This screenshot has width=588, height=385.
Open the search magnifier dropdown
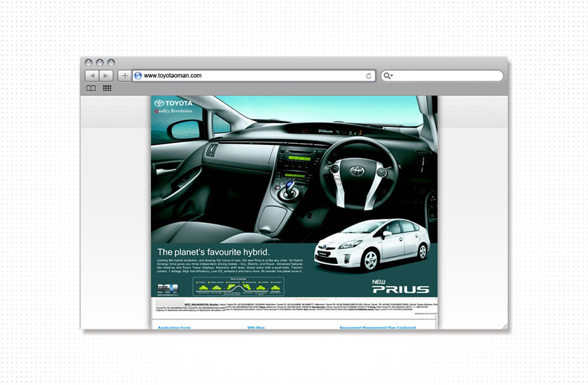point(387,76)
